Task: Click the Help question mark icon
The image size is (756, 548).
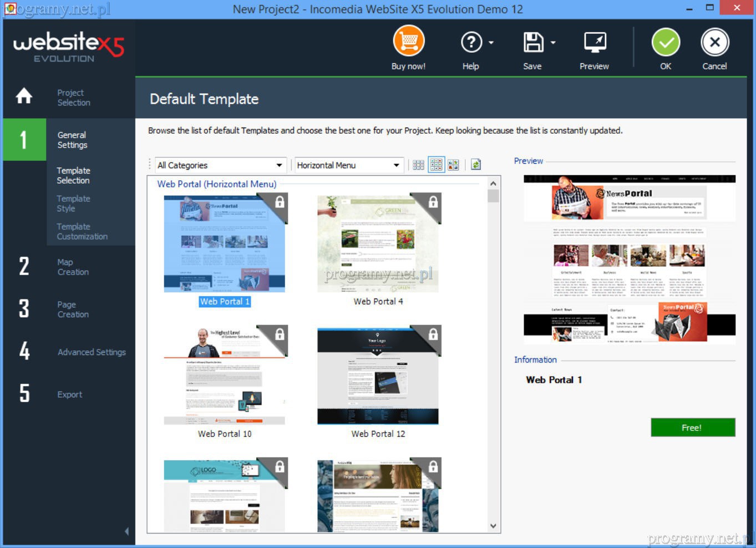Action: pos(471,42)
